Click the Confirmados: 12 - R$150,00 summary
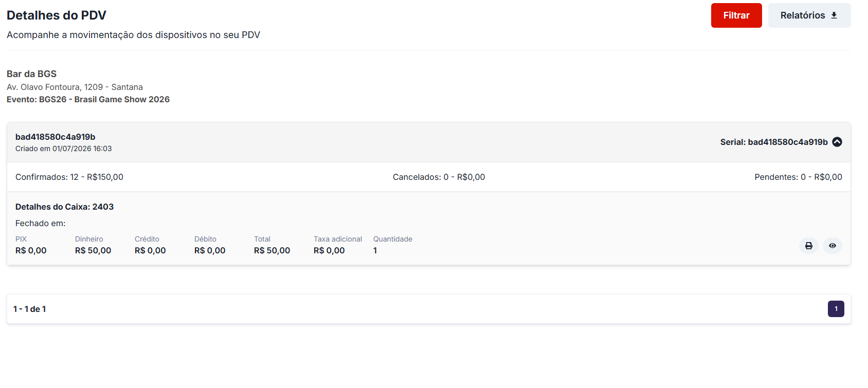The image size is (868, 388). click(69, 177)
